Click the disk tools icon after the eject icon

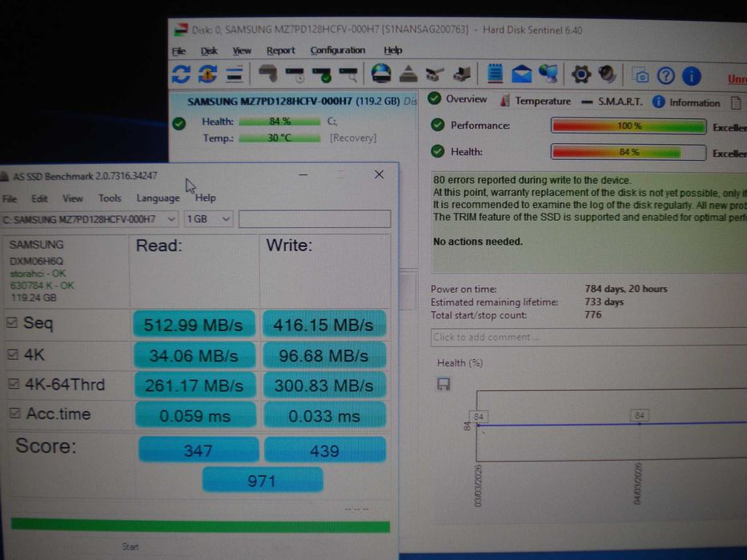pos(435,74)
